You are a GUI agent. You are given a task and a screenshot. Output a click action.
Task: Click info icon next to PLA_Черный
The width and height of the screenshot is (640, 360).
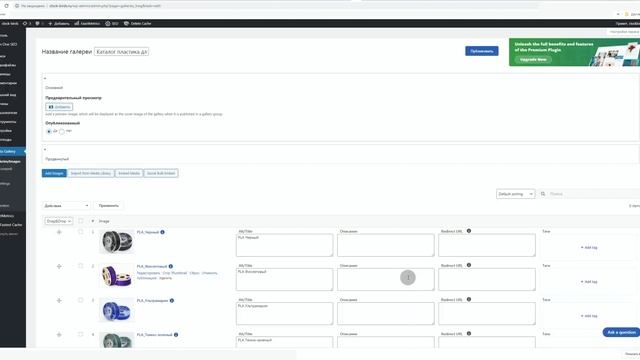(162, 232)
